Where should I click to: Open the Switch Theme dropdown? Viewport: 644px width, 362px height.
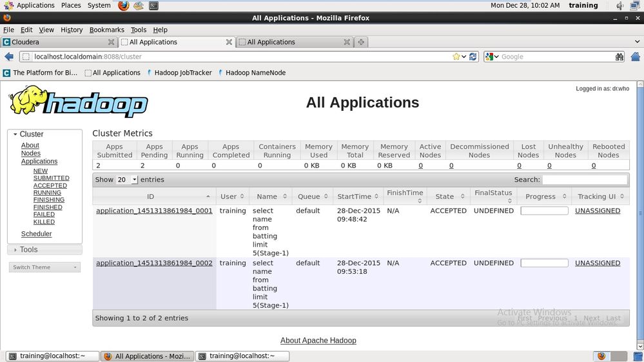(x=44, y=267)
